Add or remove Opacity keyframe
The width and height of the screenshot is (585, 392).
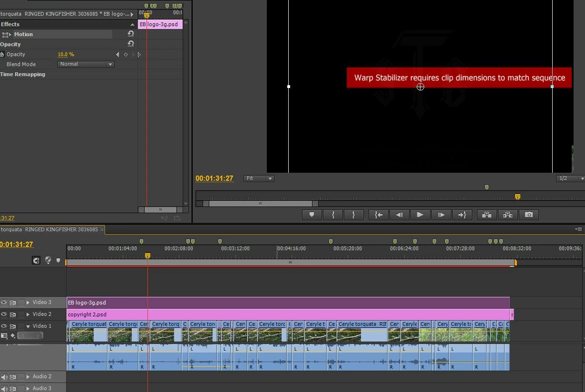click(x=126, y=54)
